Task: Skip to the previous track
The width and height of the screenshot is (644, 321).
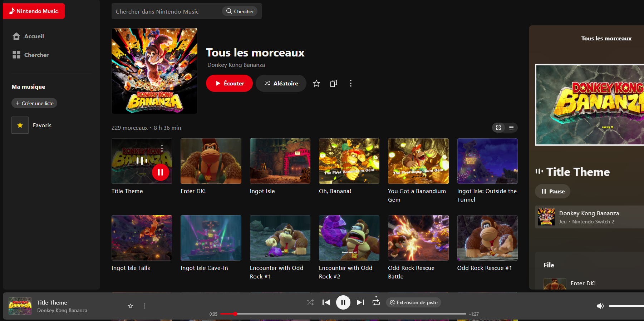Action: pyautogui.click(x=326, y=302)
